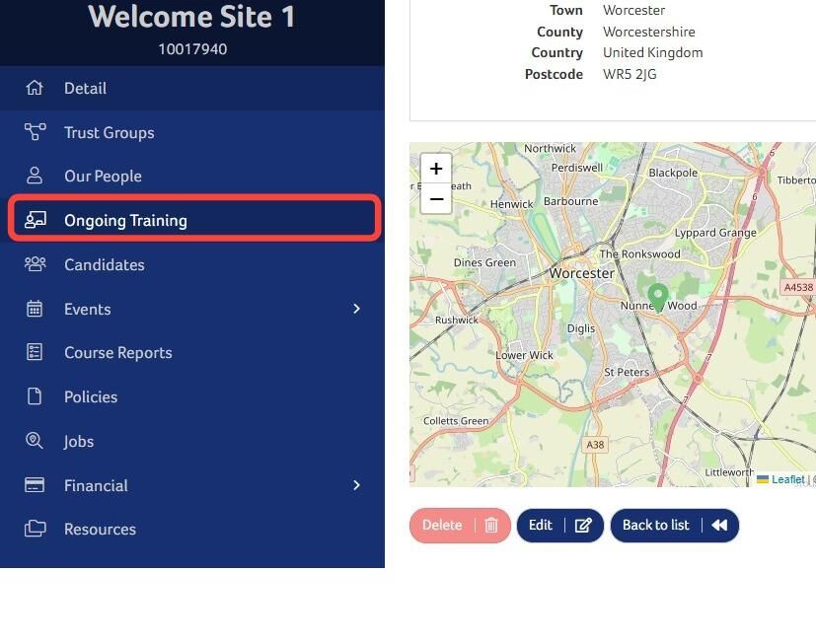816x644 pixels.
Task: Expand the Financial submenu chevron
Action: tap(356, 485)
